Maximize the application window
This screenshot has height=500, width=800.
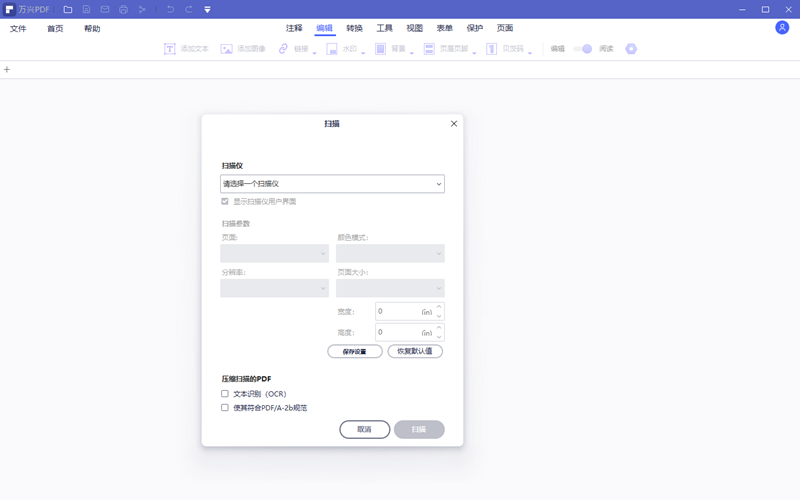[x=765, y=9]
